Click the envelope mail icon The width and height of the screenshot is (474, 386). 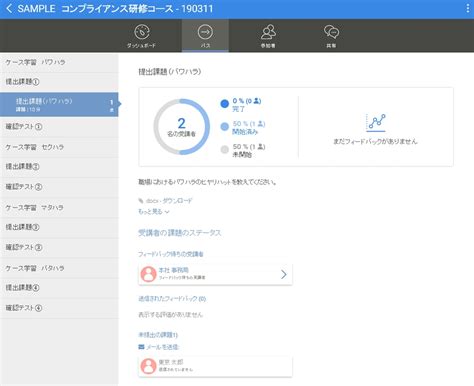tap(141, 347)
